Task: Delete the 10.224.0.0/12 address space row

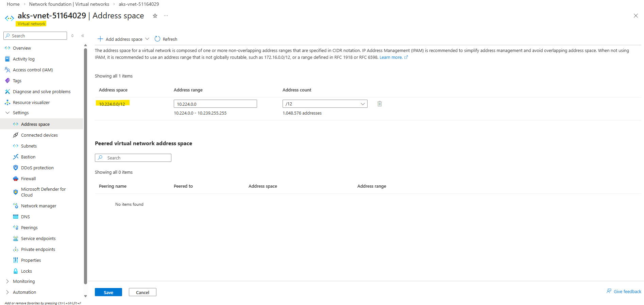Action: click(x=379, y=104)
